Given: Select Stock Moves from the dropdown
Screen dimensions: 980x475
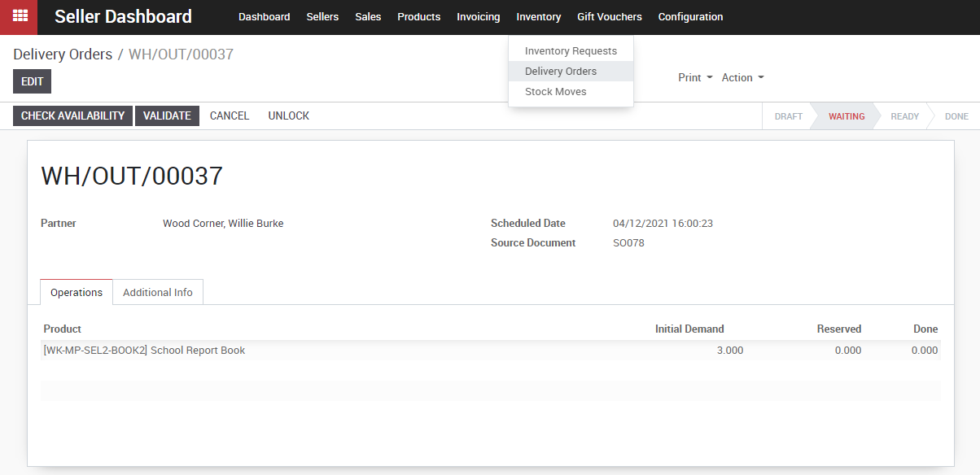Looking at the screenshot, I should point(571,92).
